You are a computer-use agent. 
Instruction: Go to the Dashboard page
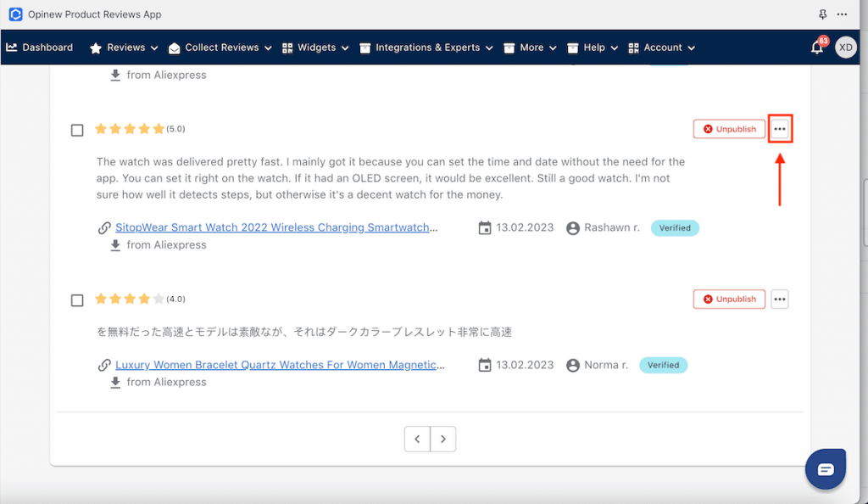(40, 48)
